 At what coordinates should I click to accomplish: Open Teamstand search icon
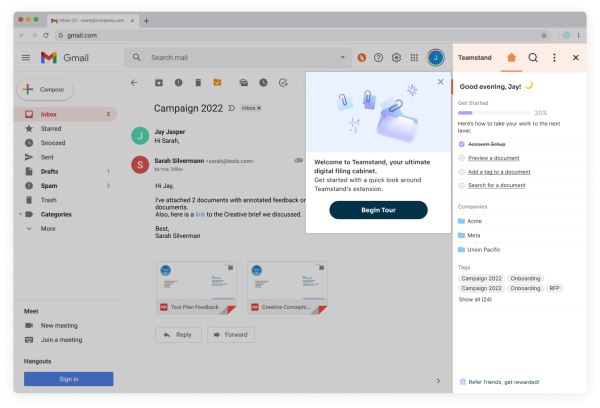533,57
